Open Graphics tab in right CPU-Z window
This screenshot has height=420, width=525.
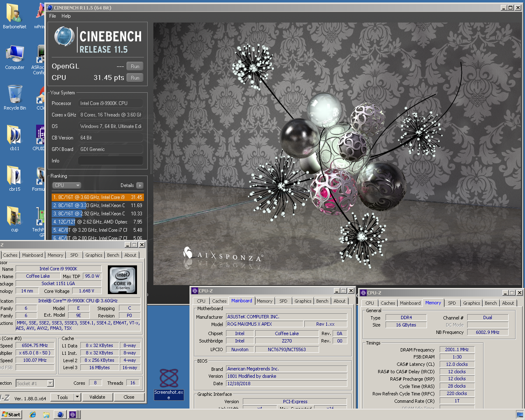[x=472, y=303]
